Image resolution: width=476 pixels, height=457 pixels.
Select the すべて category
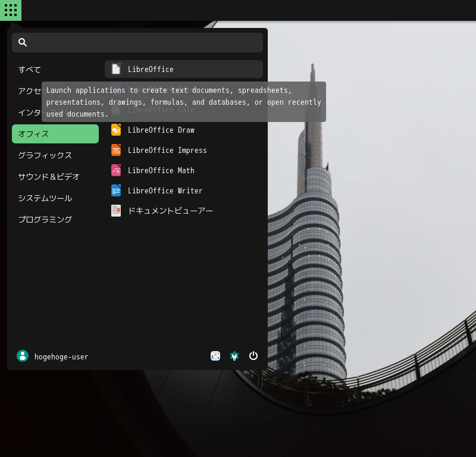[x=55, y=70]
